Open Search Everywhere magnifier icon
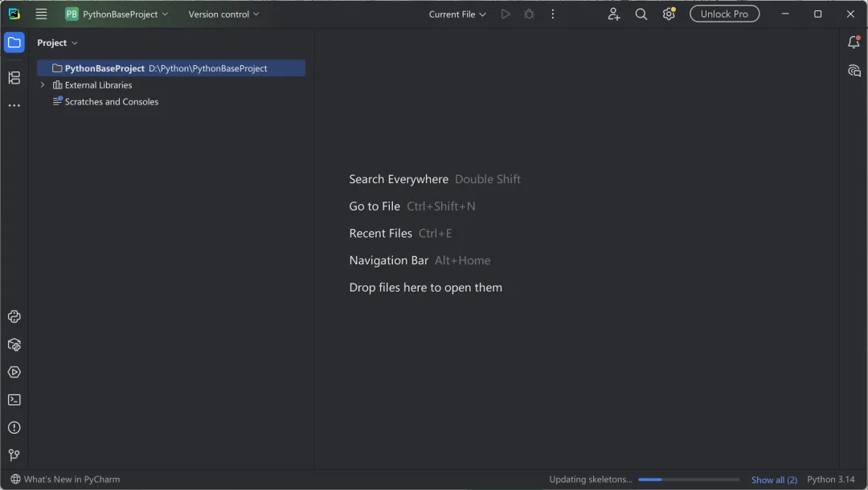868x490 pixels. click(641, 14)
